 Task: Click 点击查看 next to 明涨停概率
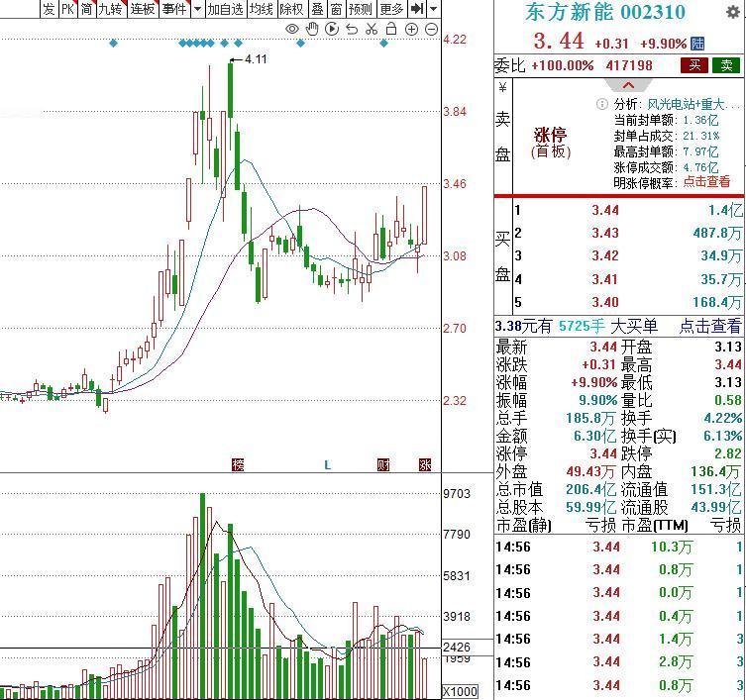(x=706, y=181)
